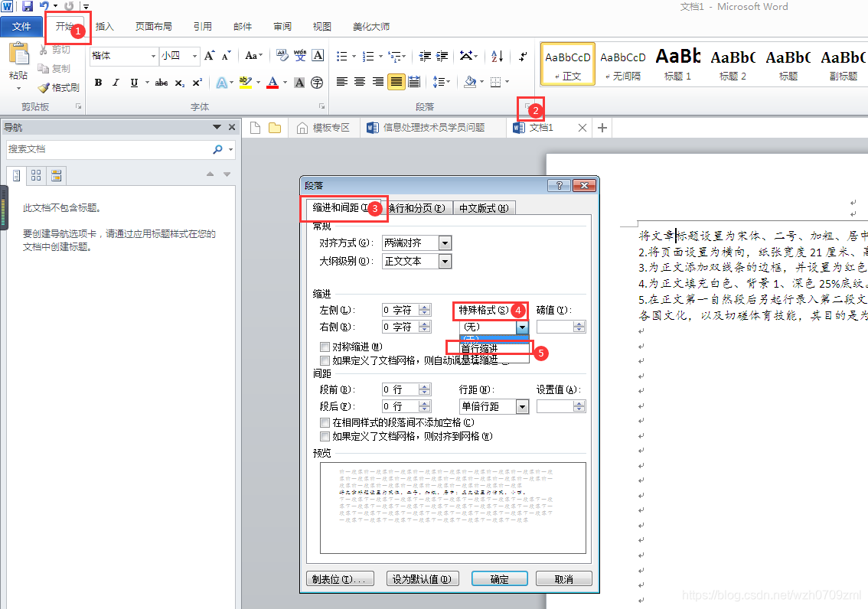Click the 搜索文档 search field
Screen dimensions: 868x609
109,149
